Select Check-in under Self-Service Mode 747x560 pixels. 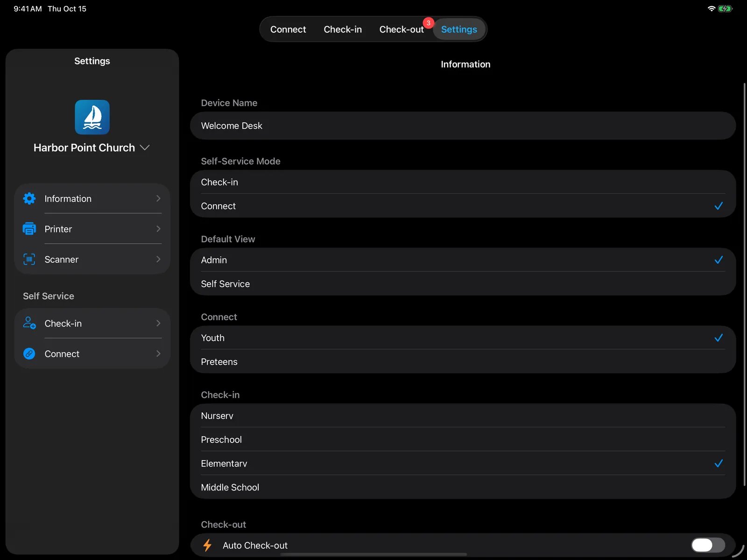click(463, 182)
